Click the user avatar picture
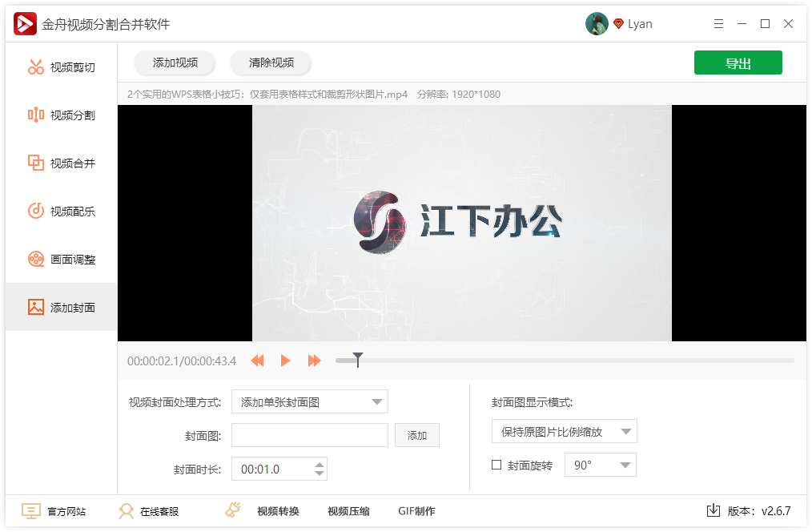Screen dimensions: 812x532 click(x=597, y=24)
